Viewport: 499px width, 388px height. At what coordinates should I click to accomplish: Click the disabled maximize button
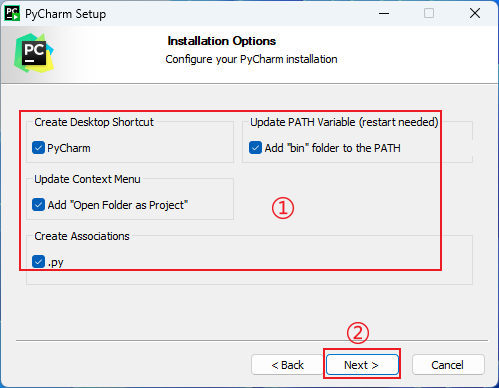[x=429, y=13]
